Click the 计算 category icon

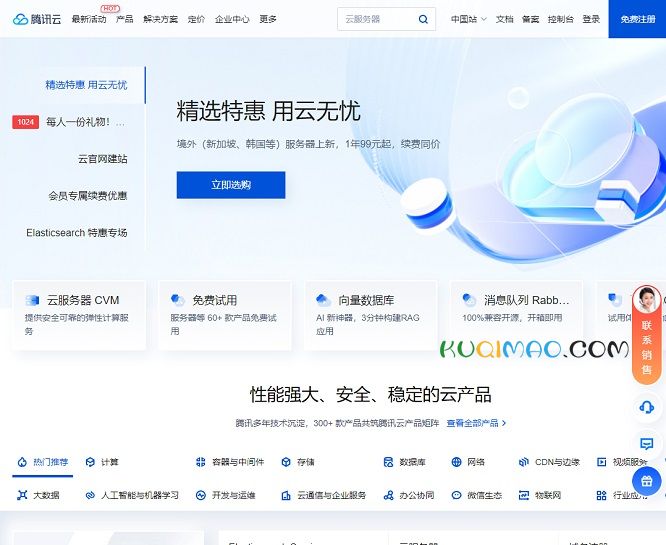click(90, 462)
